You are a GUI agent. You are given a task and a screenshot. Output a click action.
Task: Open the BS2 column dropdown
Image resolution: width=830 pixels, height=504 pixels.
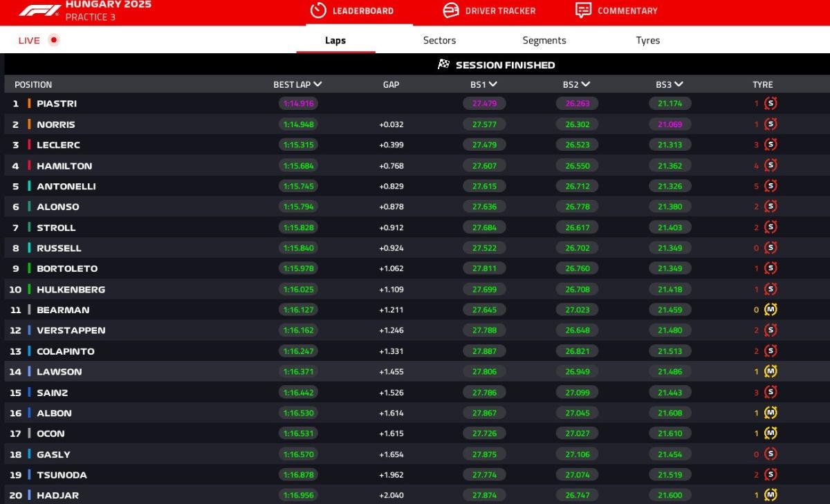coord(586,84)
